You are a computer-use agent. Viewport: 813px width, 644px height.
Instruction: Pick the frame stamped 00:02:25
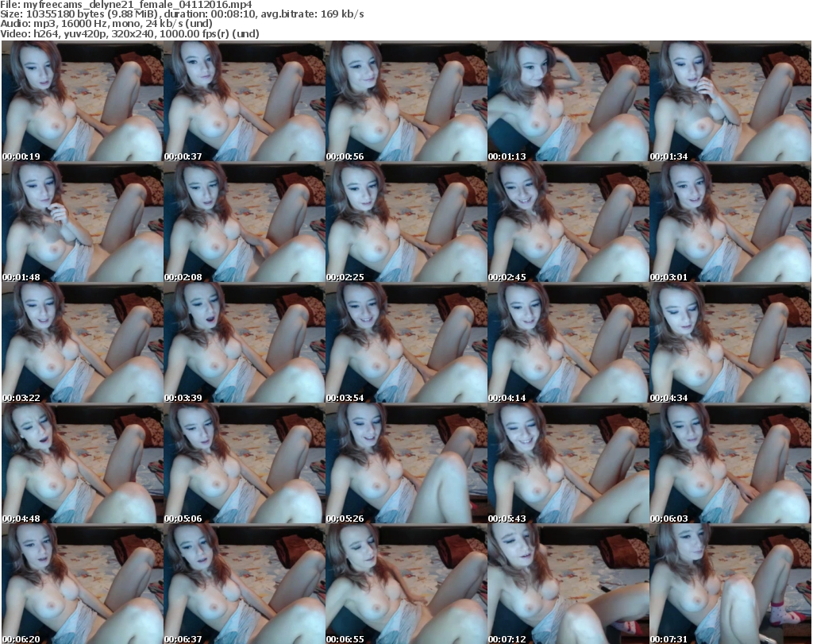[x=406, y=222]
